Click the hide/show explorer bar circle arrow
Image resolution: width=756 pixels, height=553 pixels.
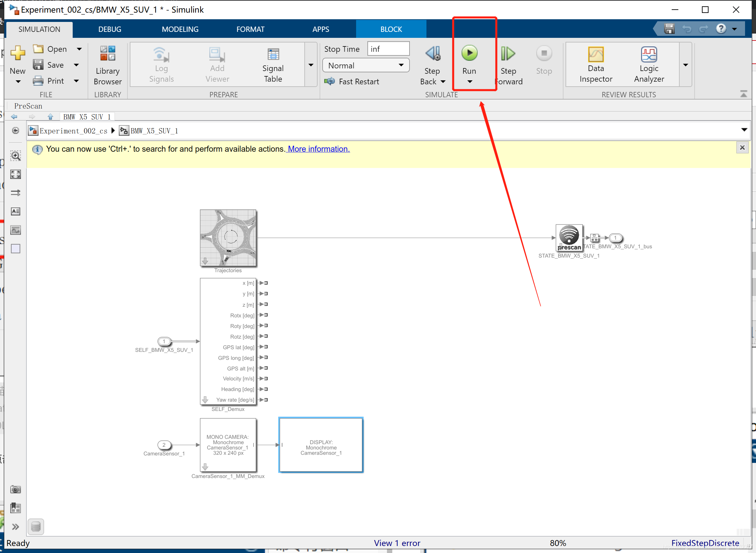click(x=15, y=130)
